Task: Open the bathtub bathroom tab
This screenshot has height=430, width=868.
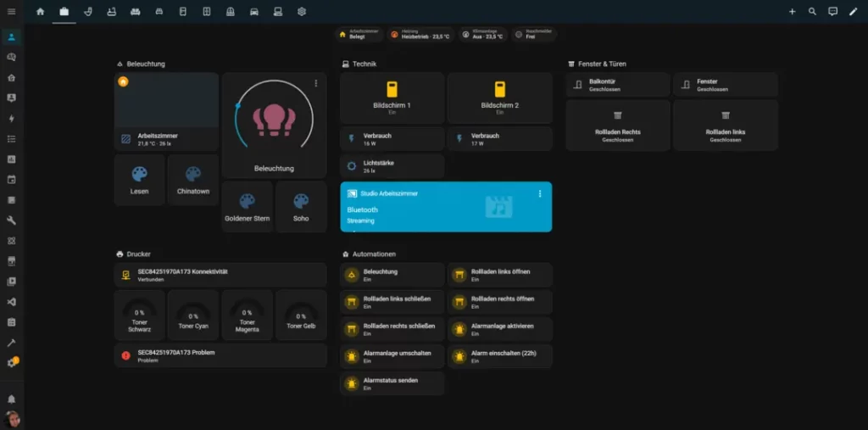Action: click(x=112, y=12)
